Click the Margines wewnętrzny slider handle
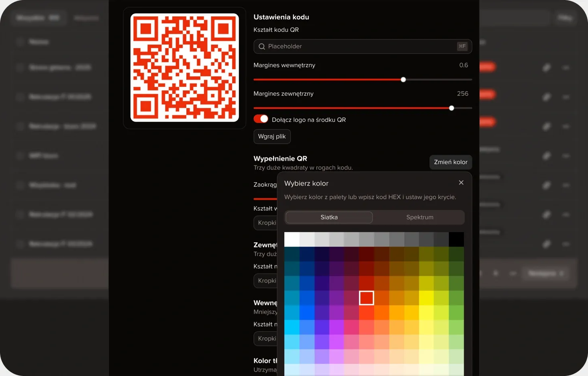The image size is (588, 376). coord(403,80)
